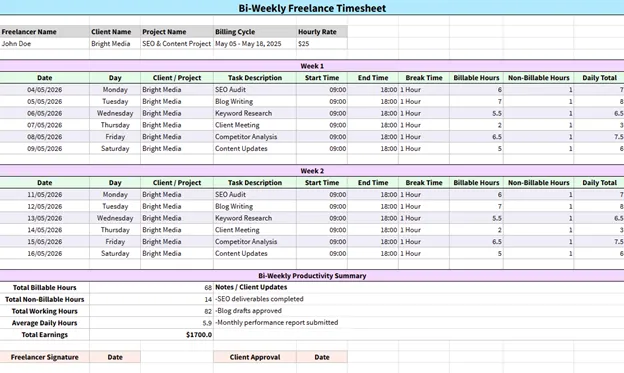Image resolution: width=624 pixels, height=373 pixels.
Task: Select the Total Working Hours label
Action: tap(45, 311)
